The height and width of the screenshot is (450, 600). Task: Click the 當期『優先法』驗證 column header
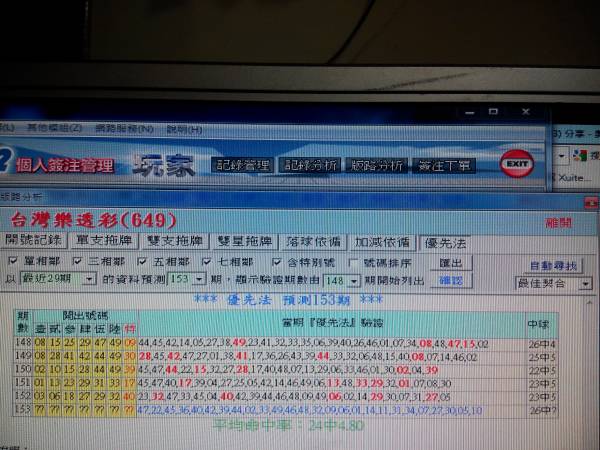pos(332,323)
